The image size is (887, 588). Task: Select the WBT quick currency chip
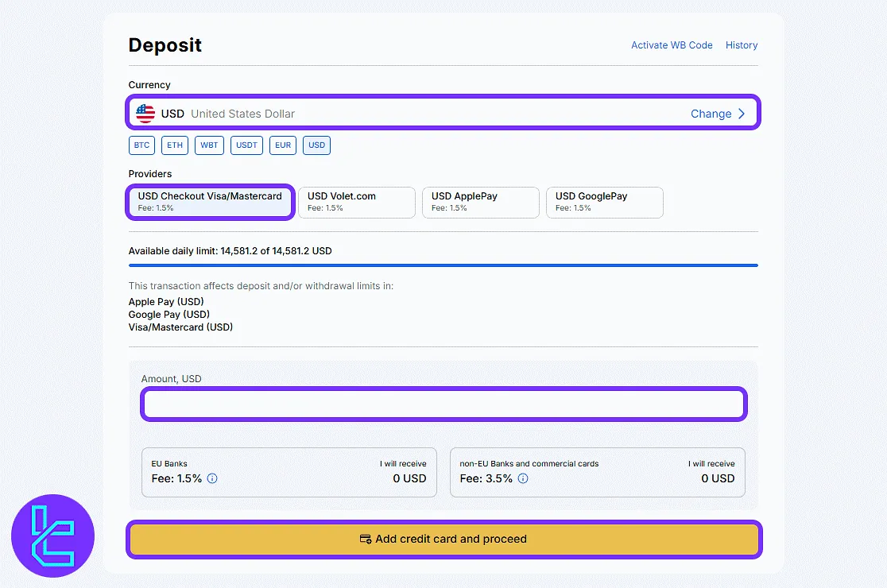click(209, 145)
